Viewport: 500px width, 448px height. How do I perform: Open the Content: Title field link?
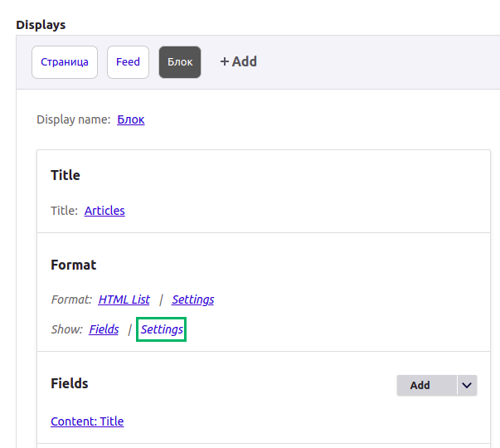[87, 421]
